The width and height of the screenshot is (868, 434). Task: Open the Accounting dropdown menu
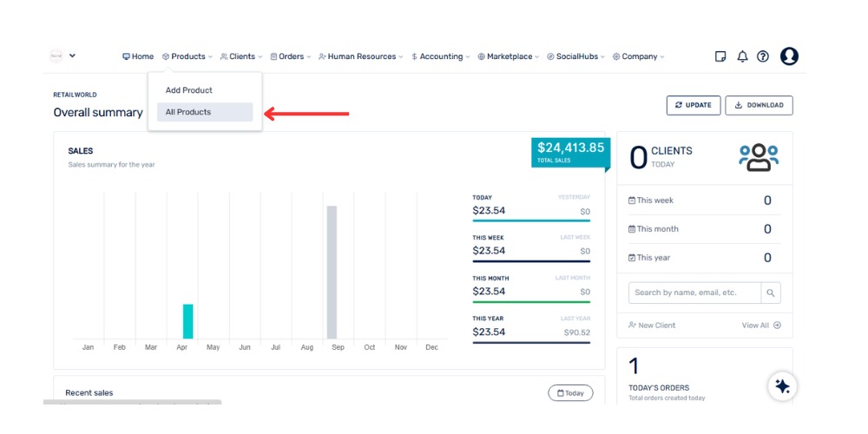point(441,56)
